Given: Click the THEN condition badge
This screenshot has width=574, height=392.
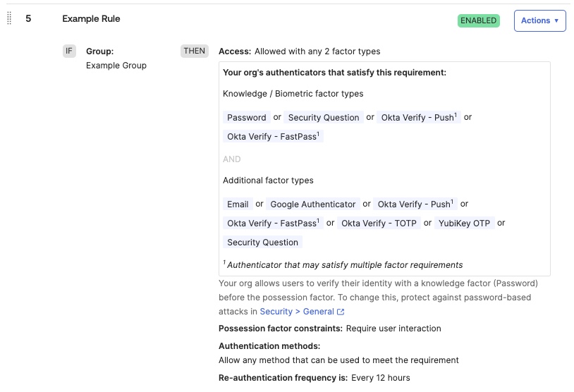Looking at the screenshot, I should (x=194, y=51).
